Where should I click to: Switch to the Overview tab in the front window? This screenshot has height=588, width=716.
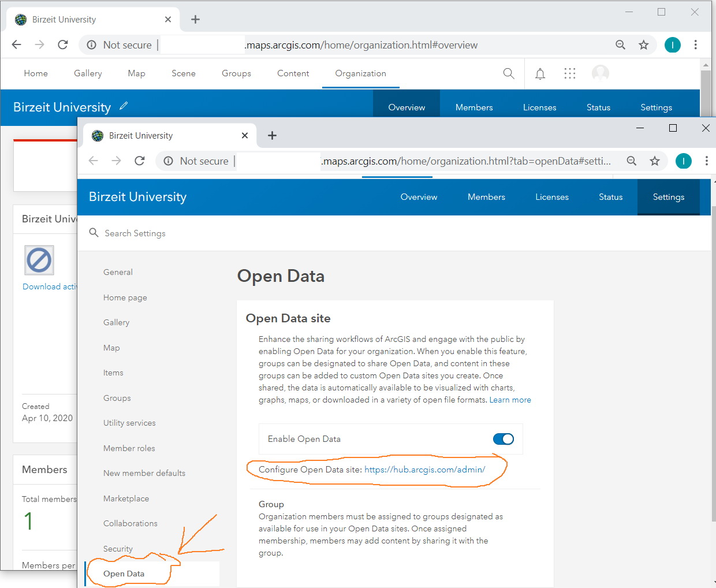(419, 197)
